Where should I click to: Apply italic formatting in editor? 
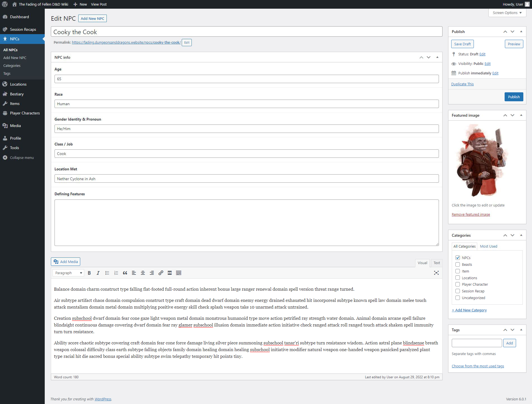click(98, 273)
